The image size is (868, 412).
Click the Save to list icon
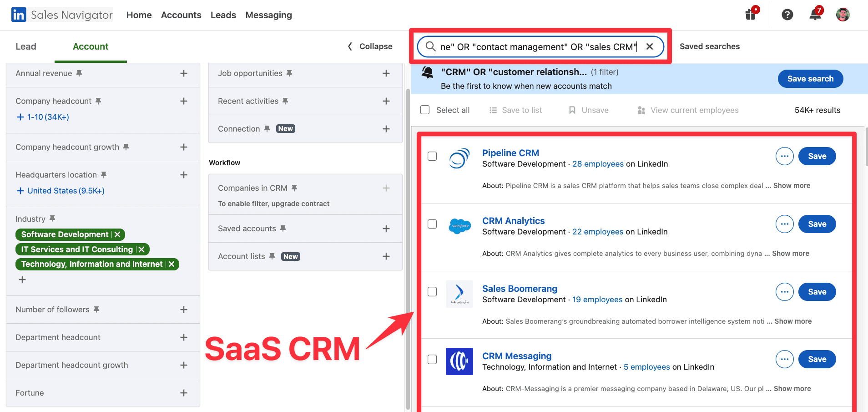click(493, 110)
